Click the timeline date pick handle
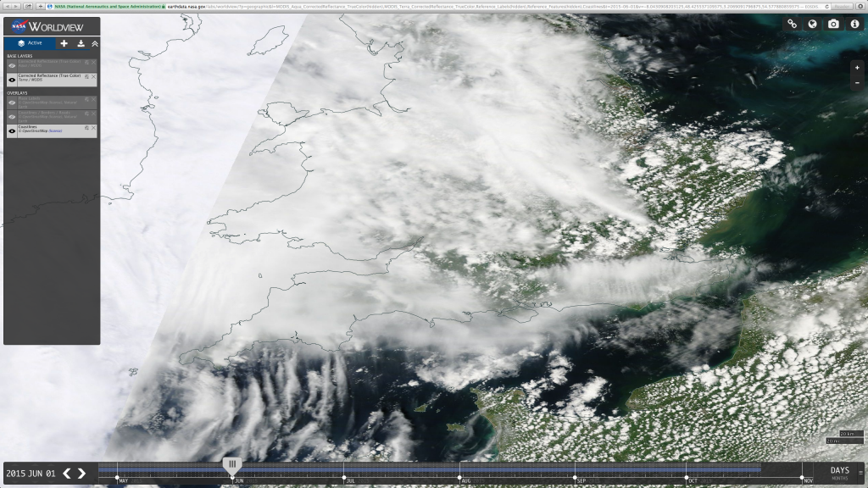Viewport: 868px width, 488px height. pyautogui.click(x=232, y=465)
